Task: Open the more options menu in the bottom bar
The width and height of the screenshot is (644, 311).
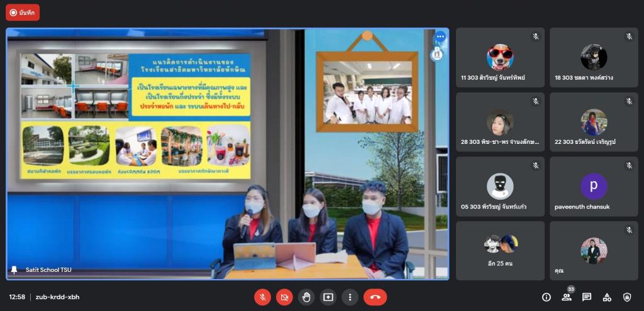Action: click(350, 297)
